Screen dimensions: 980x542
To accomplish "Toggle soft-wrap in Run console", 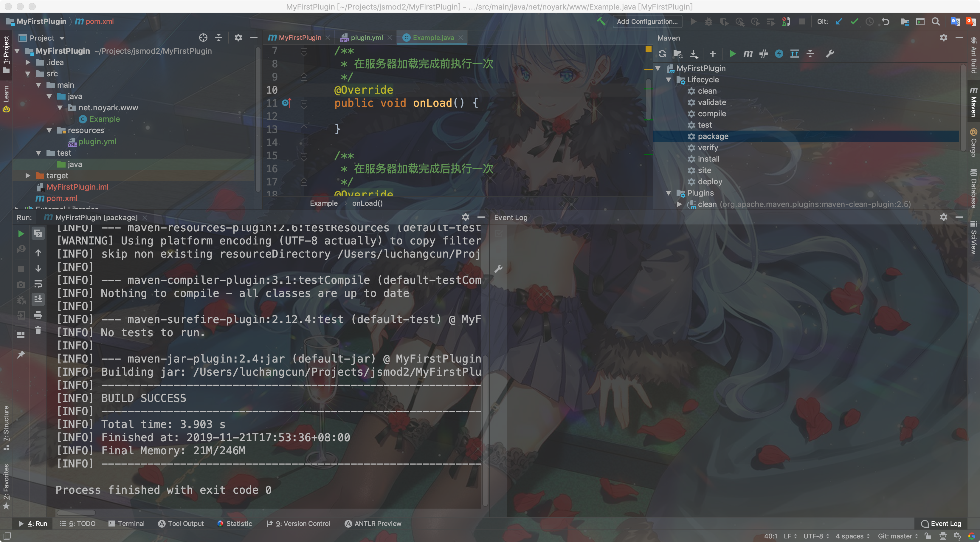I will (x=38, y=284).
